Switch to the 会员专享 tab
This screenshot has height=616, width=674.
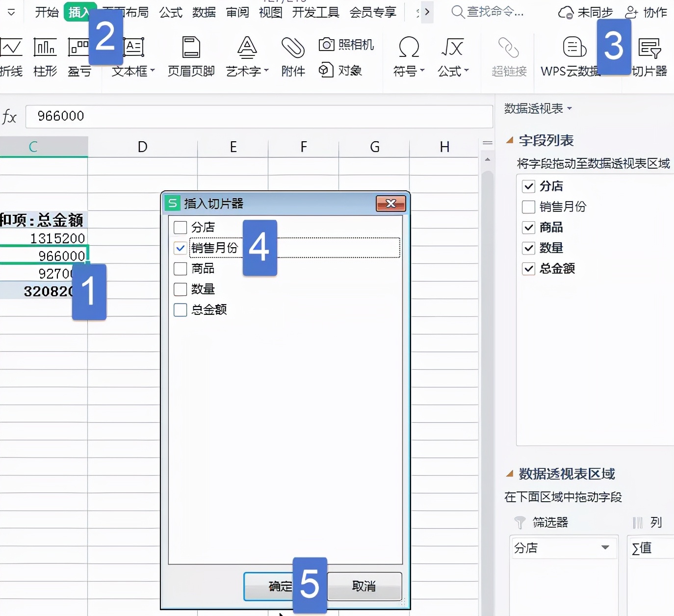point(373,12)
